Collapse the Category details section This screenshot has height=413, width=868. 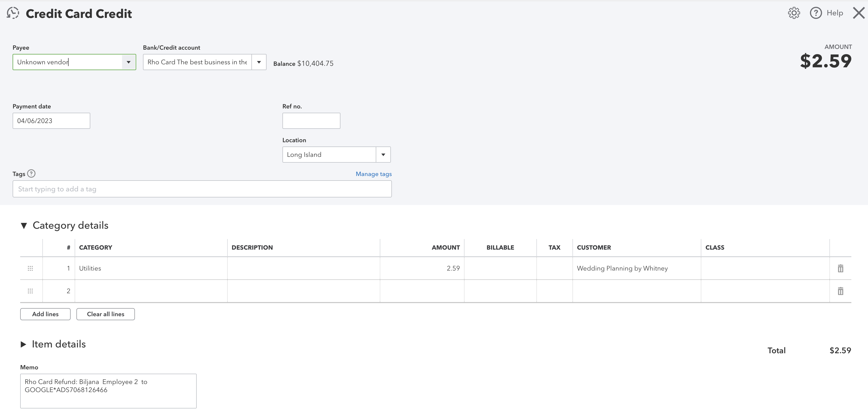(x=24, y=225)
